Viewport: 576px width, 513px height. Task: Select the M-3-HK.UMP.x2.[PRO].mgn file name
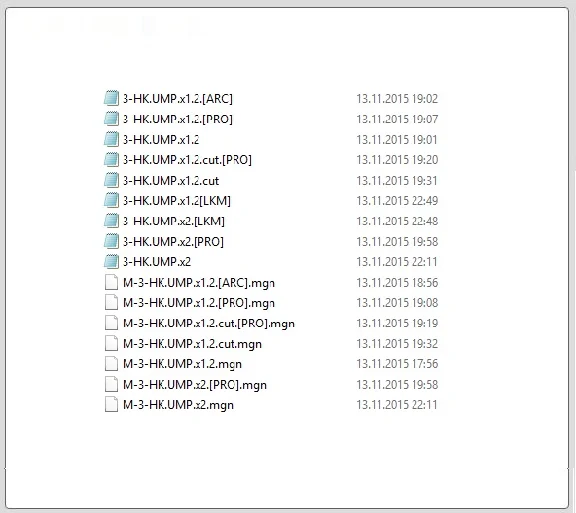pos(195,385)
